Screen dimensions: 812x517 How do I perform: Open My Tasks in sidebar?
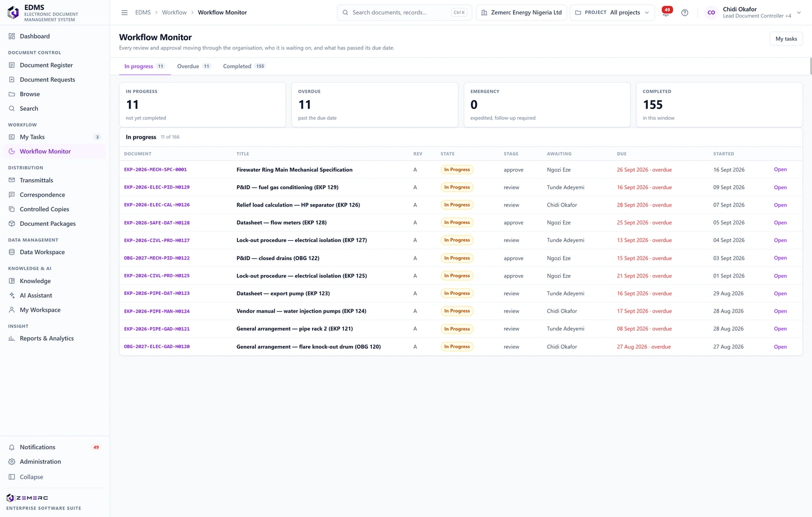55,137
